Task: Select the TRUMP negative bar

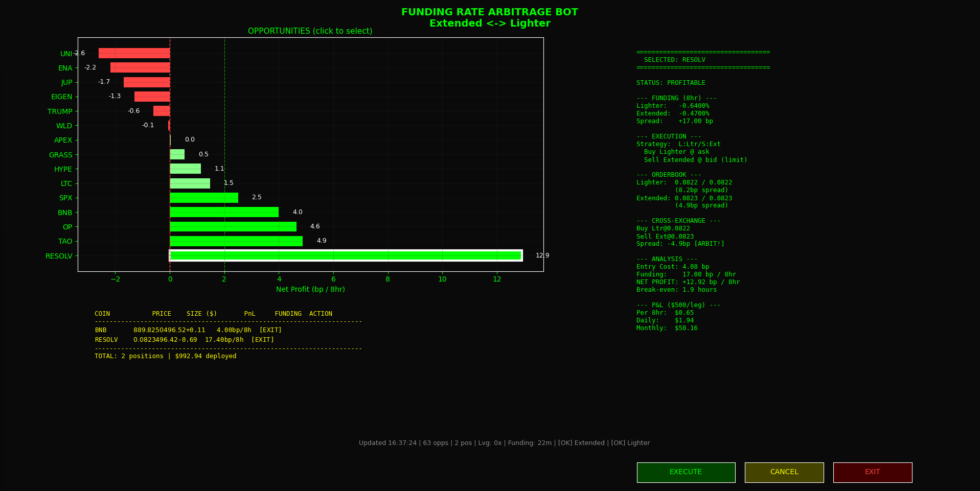Action: (x=162, y=111)
